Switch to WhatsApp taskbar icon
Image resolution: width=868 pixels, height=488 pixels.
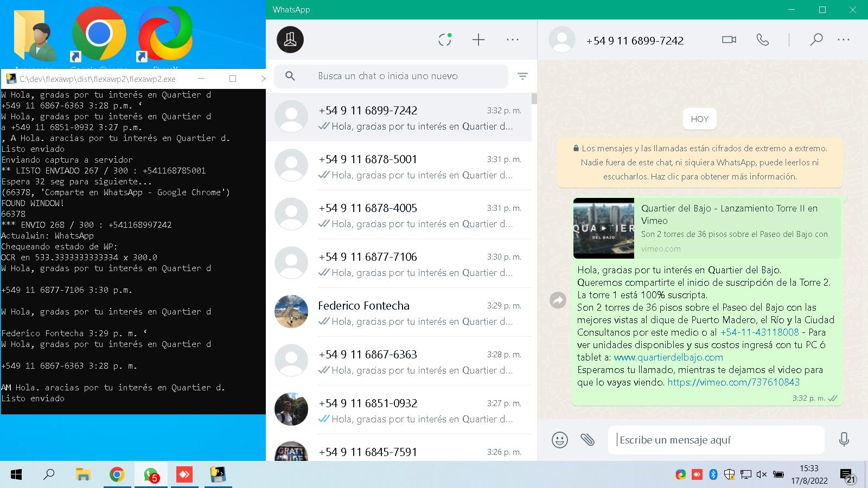150,475
